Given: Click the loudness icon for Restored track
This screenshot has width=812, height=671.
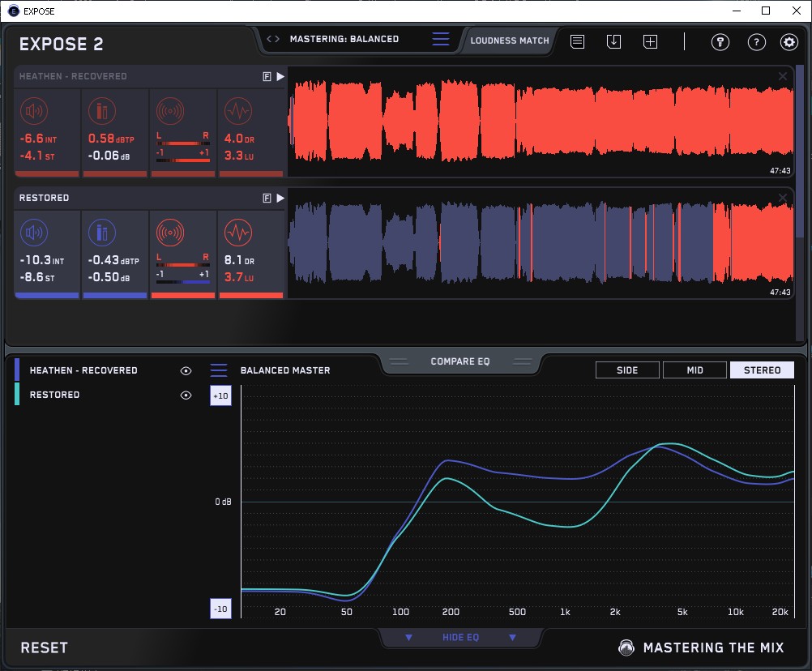Looking at the screenshot, I should (34, 233).
